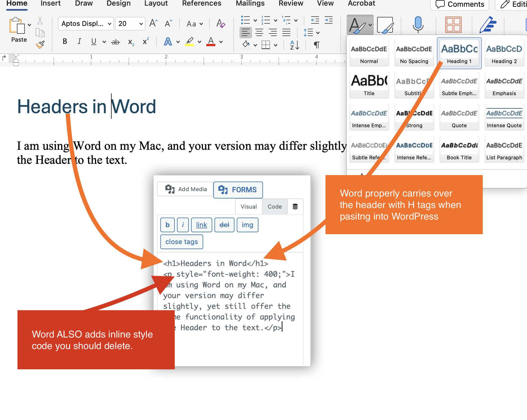Screen dimensions: 527x420
Task: Justify the paragraph text
Action: coord(286,32)
